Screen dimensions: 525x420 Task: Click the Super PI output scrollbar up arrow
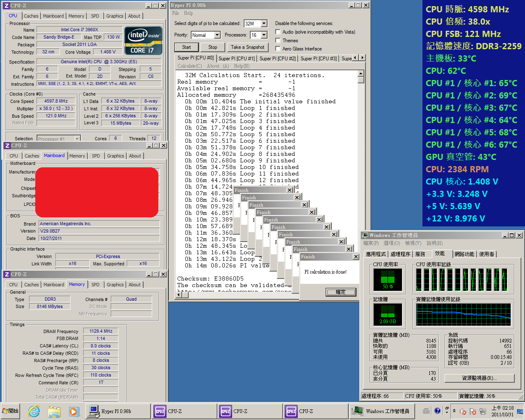click(x=361, y=74)
